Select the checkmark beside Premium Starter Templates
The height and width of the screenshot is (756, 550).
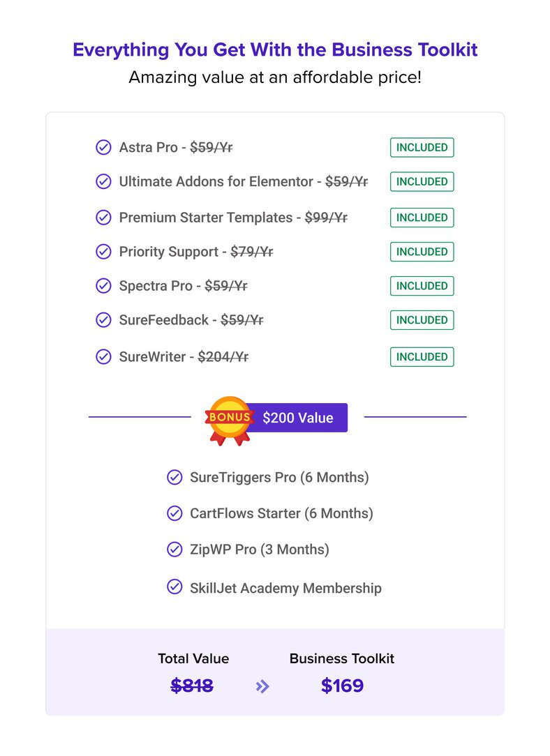[x=103, y=218]
